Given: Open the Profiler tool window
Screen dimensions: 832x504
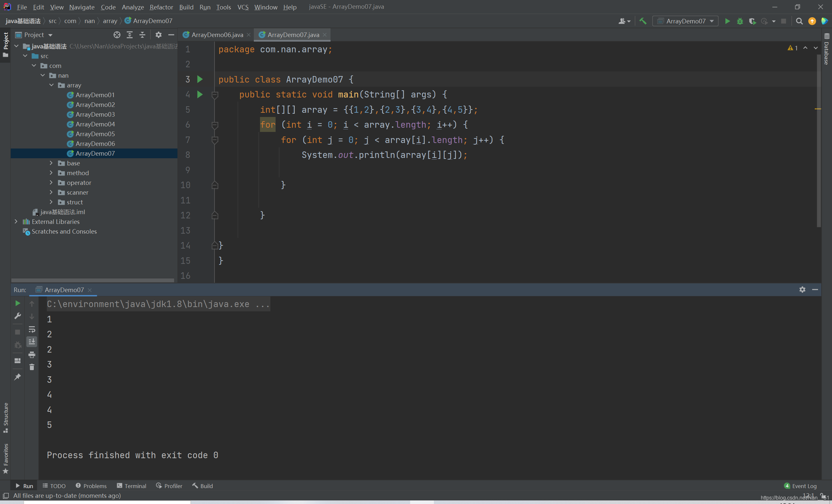Looking at the screenshot, I should coord(169,486).
